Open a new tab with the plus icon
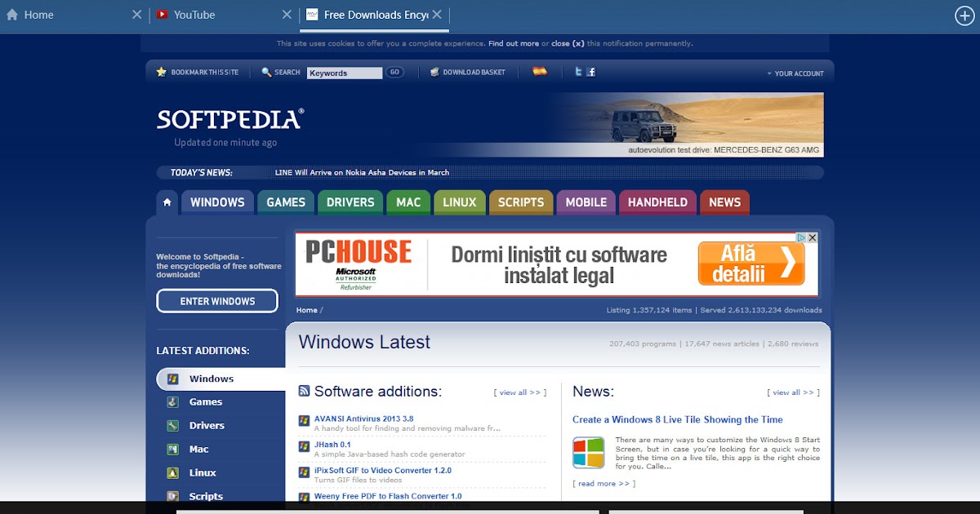The height and width of the screenshot is (514, 980). coord(964,15)
